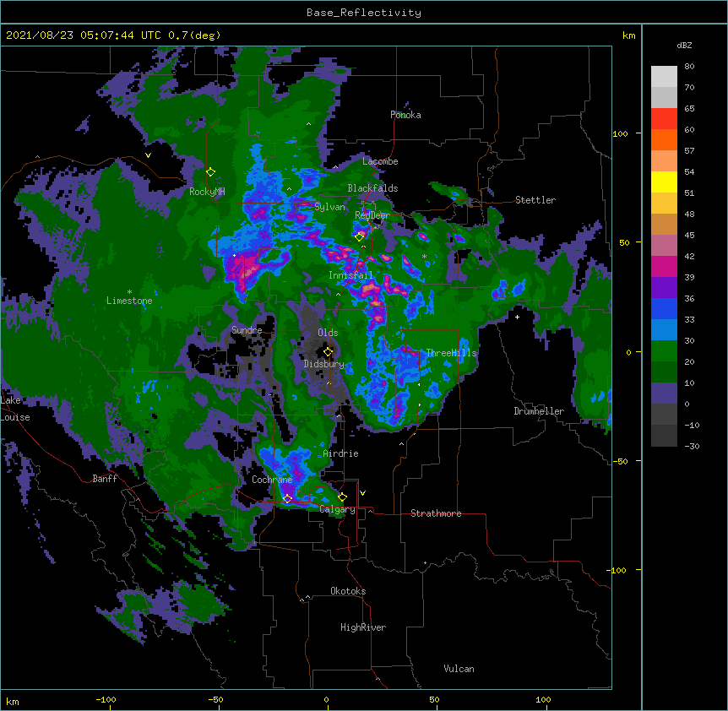728x711 pixels.
Task: Click the RedDeer label
Action: click(372, 215)
